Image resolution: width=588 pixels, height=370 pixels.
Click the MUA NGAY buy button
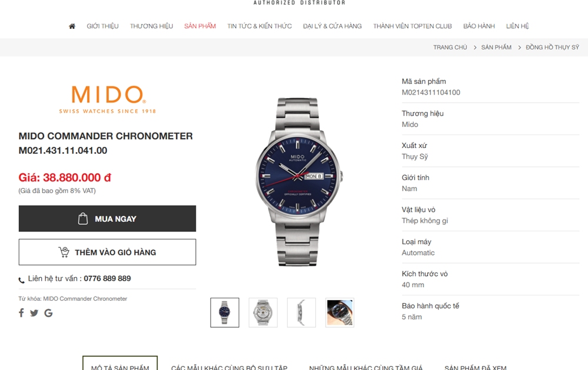[107, 218]
